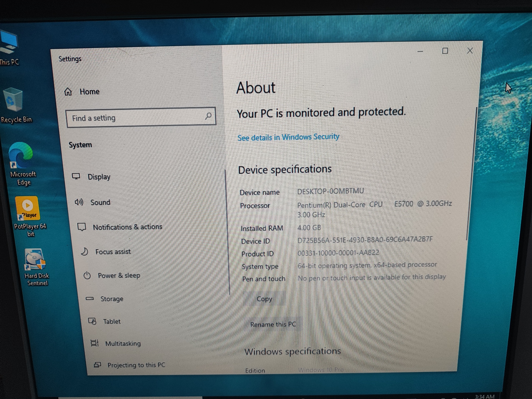
Task: Click the search magnifier icon in Settings
Action: click(x=208, y=116)
